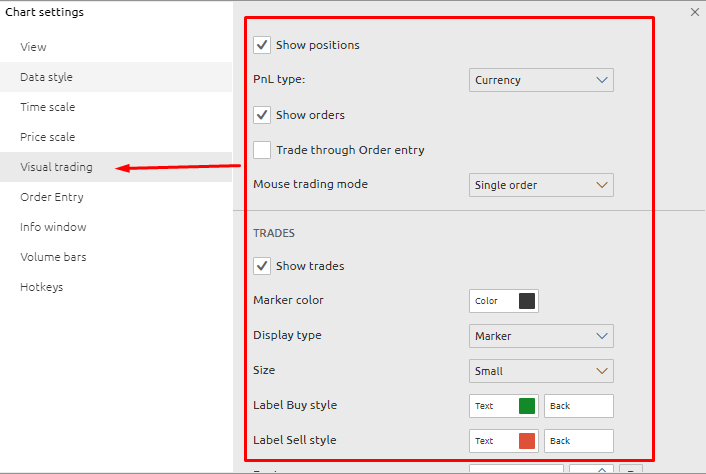Select Time scale in the sidebar
The width and height of the screenshot is (706, 474).
(48, 107)
